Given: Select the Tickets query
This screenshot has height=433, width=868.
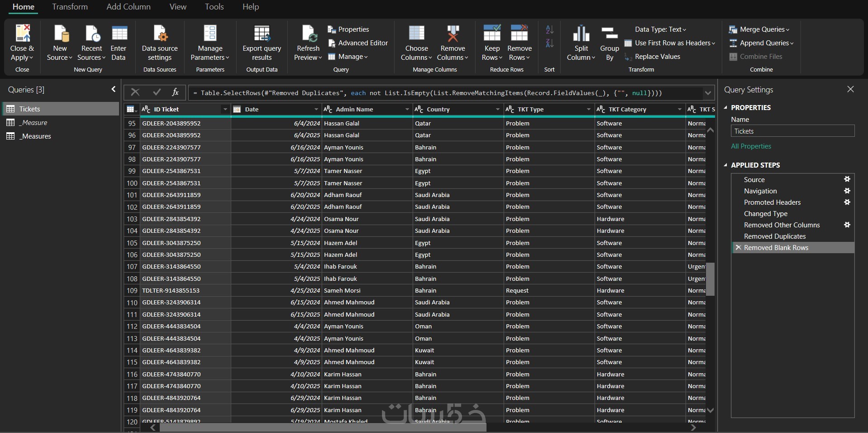Looking at the screenshot, I should click(61, 109).
